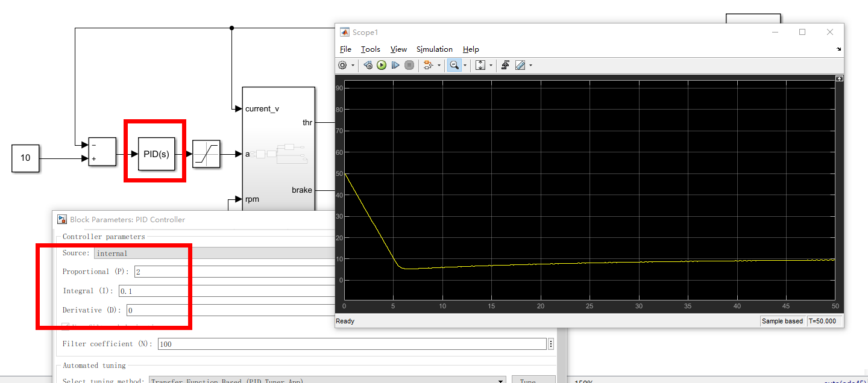Viewport: 868px width, 383px height.
Task: Open the Tools menu in Scope1
Action: 371,49
